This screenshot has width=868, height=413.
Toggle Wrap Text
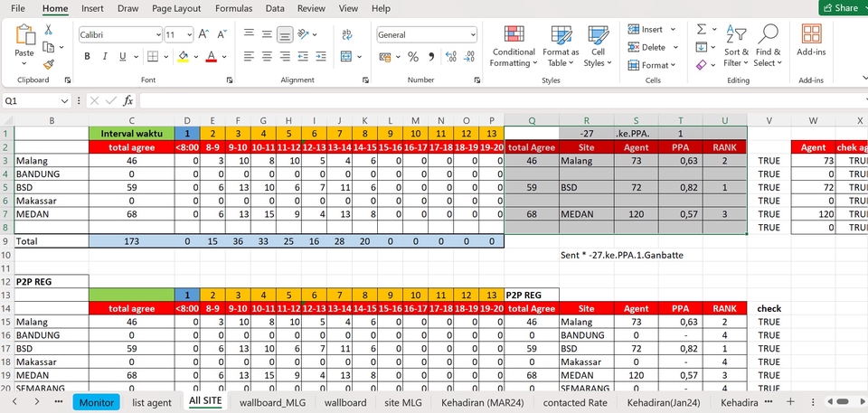347,34
